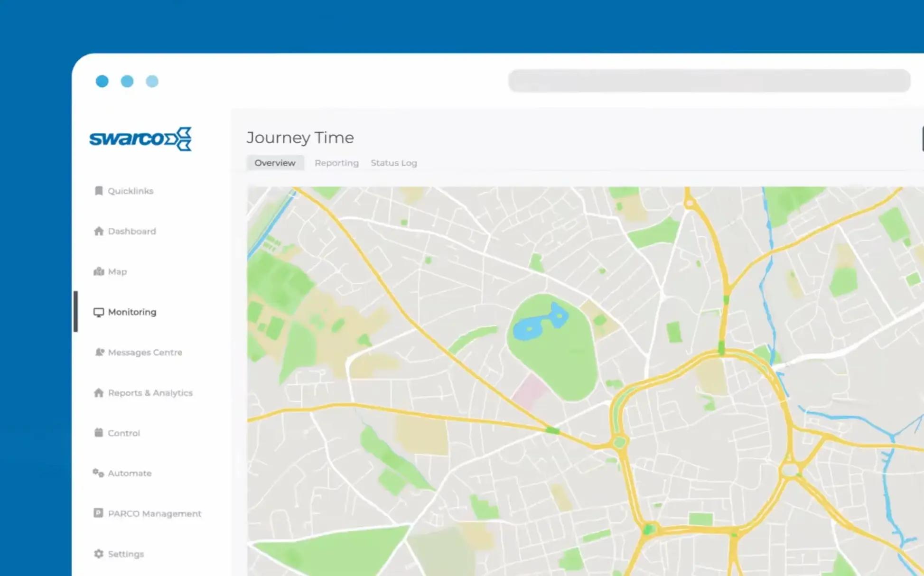Select the Overview tab

click(x=275, y=163)
